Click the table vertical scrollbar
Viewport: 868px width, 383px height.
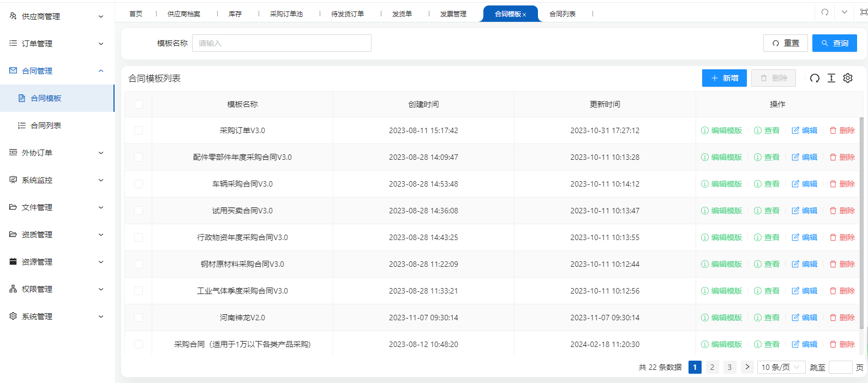tap(861, 223)
